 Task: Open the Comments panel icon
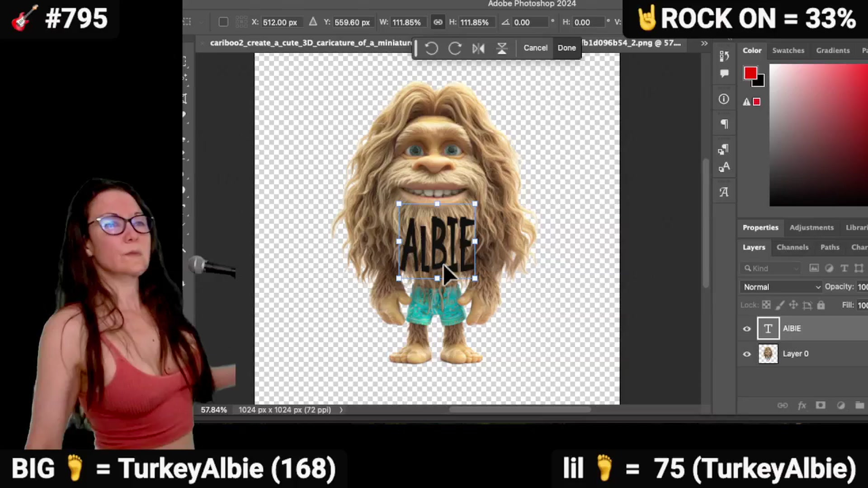click(x=724, y=74)
